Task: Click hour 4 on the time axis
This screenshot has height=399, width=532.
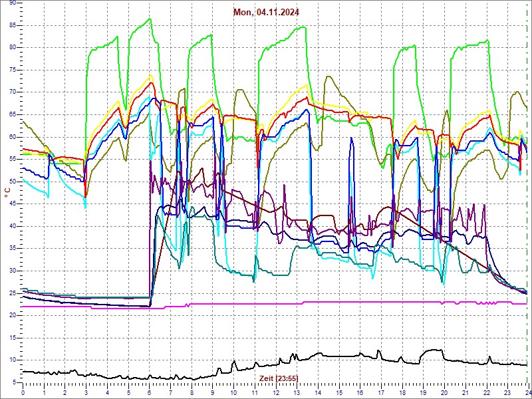Action: pos(107,392)
